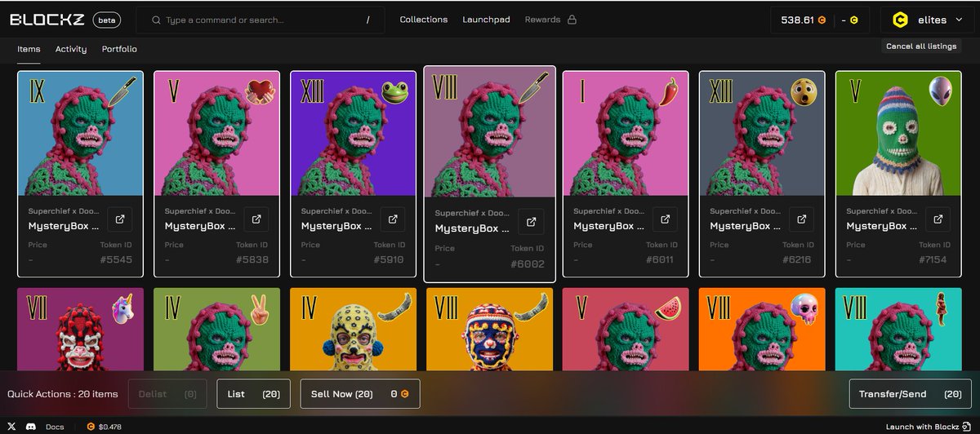980x434 pixels.
Task: Select the green V alien NFT thumbnail
Action: pos(899,134)
